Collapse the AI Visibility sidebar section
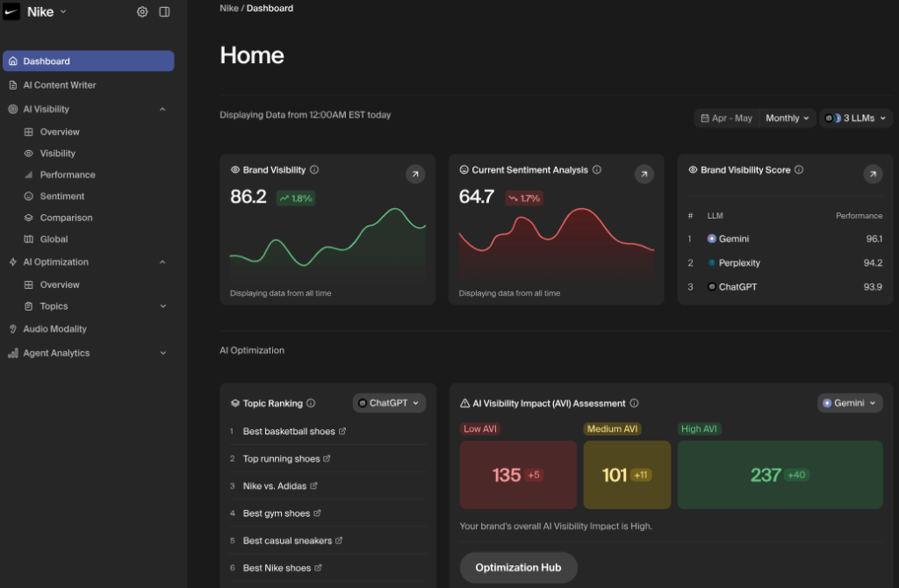899x588 pixels. [x=162, y=110]
